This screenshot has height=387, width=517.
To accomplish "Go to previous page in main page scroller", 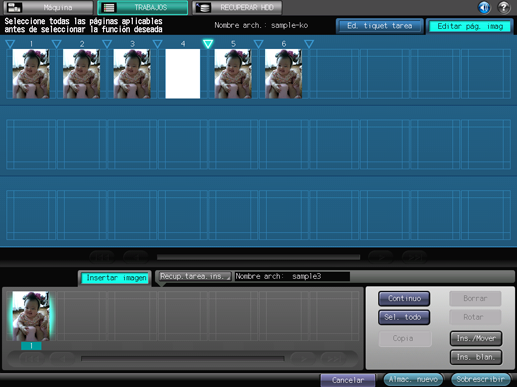I will coord(136,257).
